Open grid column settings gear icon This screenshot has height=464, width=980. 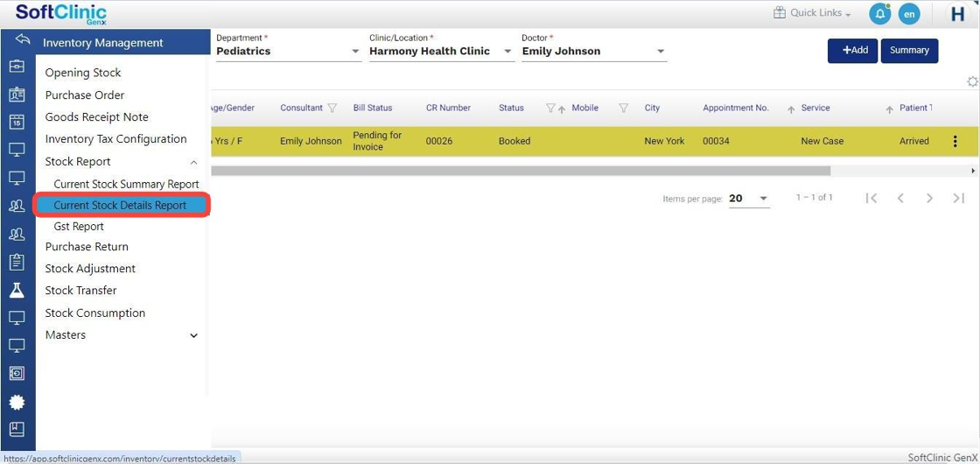tap(972, 82)
